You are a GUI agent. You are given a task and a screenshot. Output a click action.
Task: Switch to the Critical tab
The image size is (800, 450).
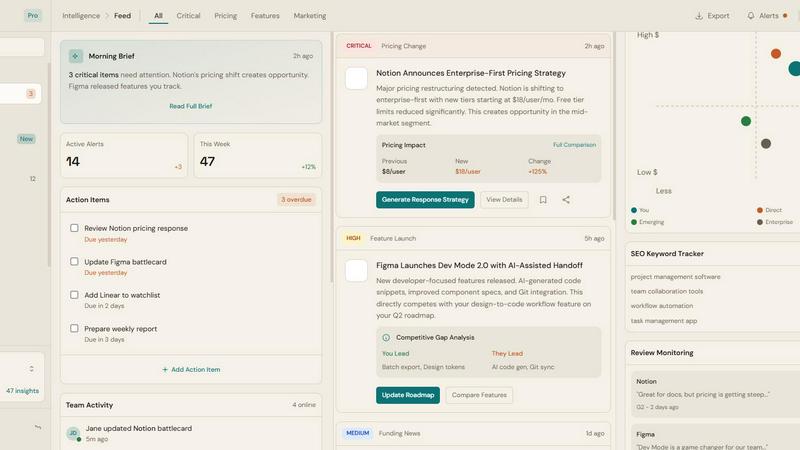188,16
